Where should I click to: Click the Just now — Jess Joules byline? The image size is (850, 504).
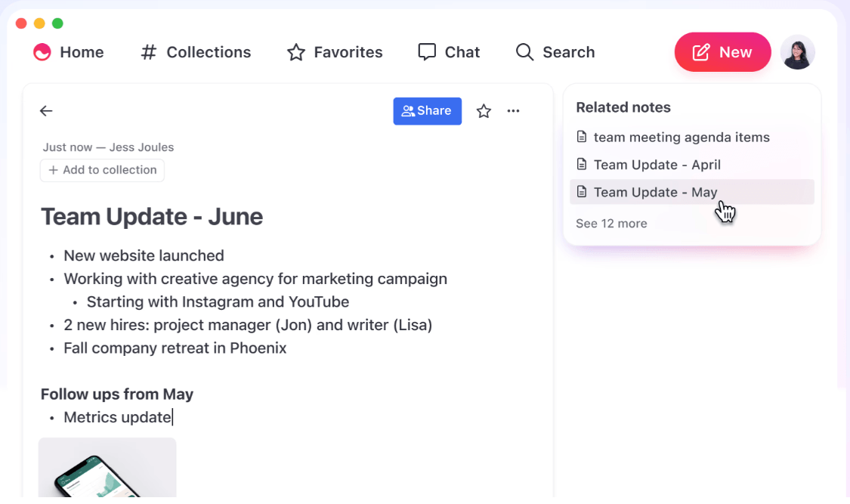(108, 147)
